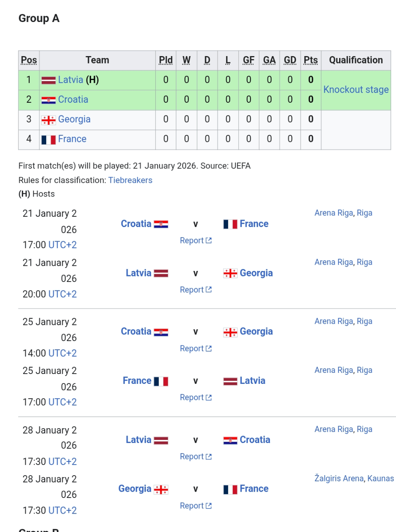Click the Žalgiris Arena venue link

click(339, 478)
